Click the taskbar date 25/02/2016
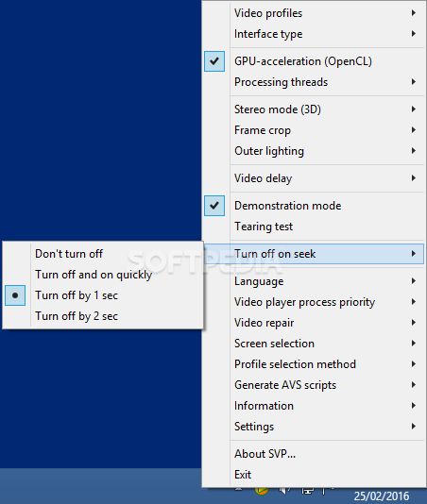 [382, 496]
